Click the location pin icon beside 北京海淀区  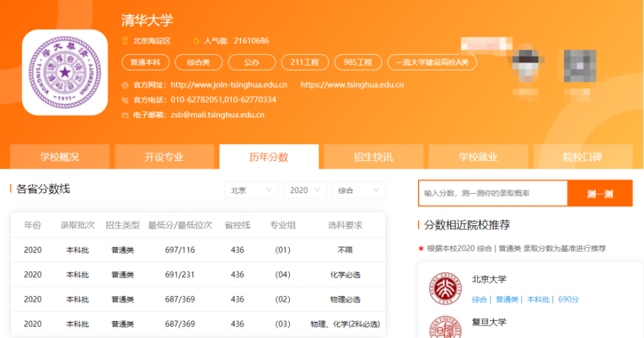[126, 41]
